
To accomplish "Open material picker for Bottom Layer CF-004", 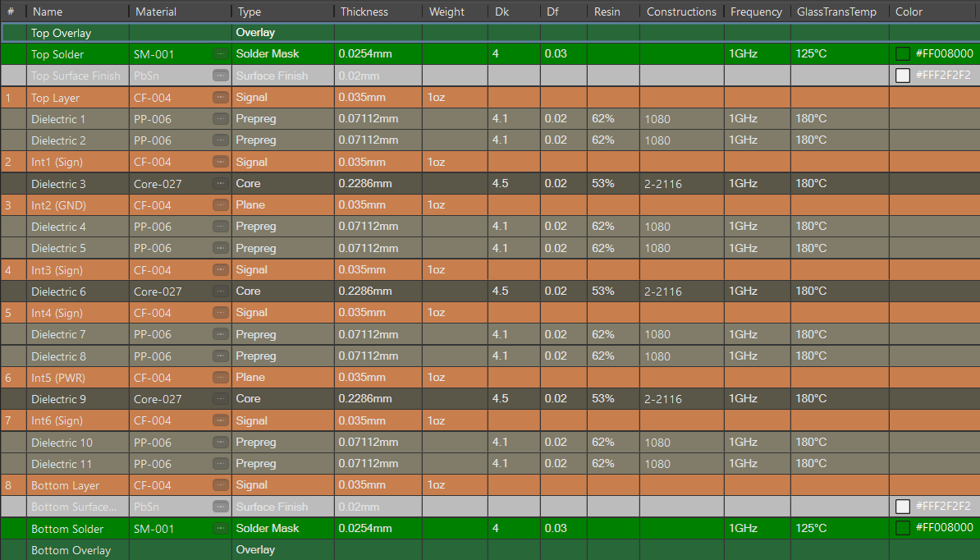I will pos(220,485).
